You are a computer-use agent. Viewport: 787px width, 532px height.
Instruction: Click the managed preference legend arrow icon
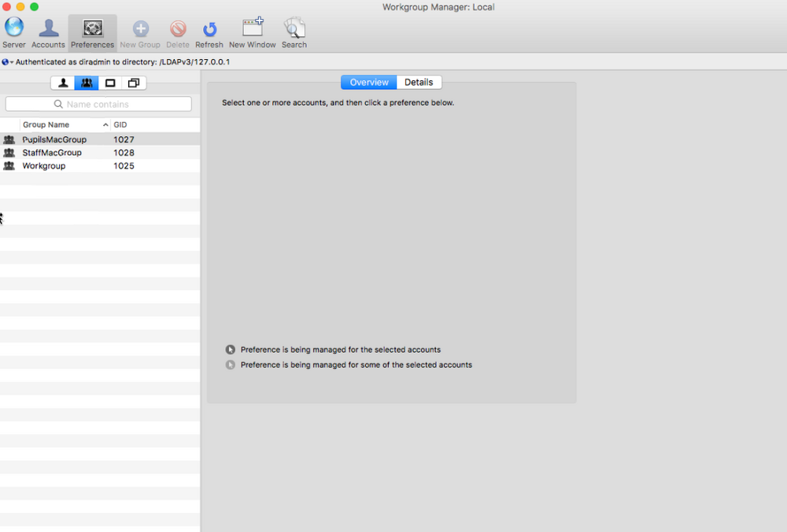click(231, 349)
